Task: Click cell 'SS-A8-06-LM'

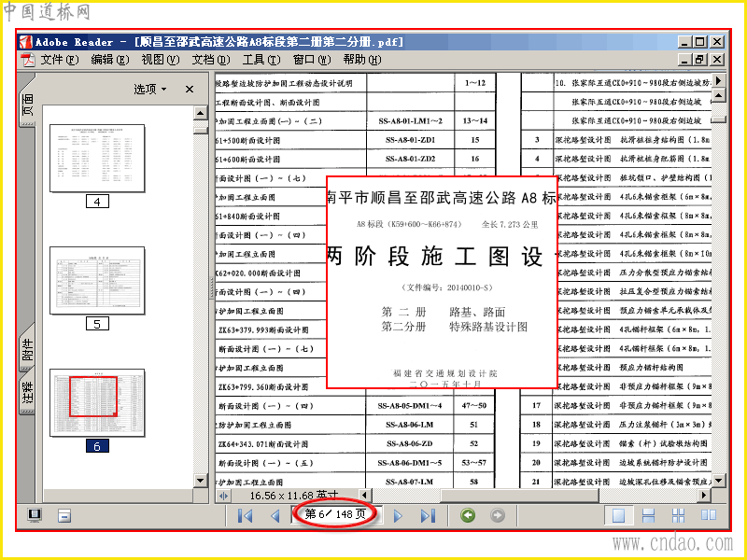Action: coord(410,425)
